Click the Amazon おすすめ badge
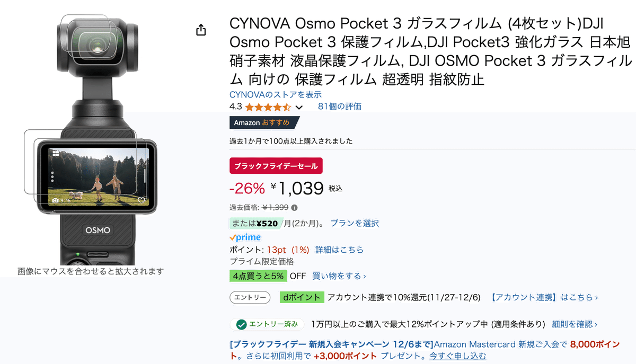 point(263,122)
